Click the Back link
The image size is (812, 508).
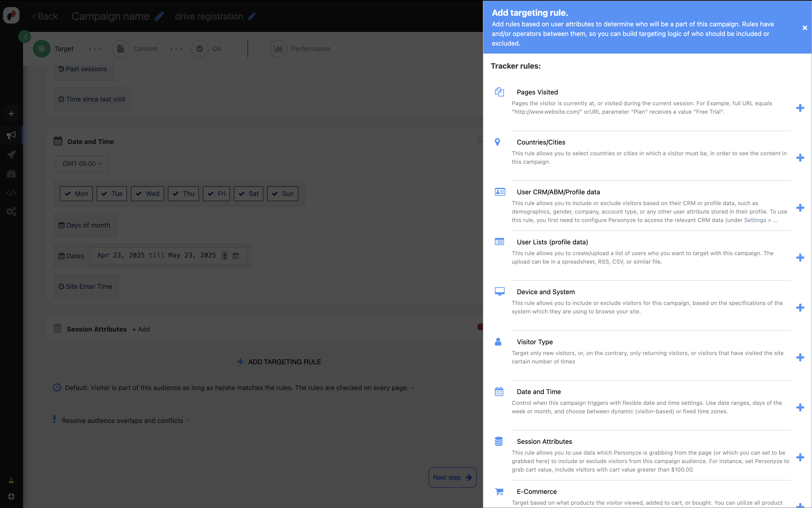[x=45, y=16]
